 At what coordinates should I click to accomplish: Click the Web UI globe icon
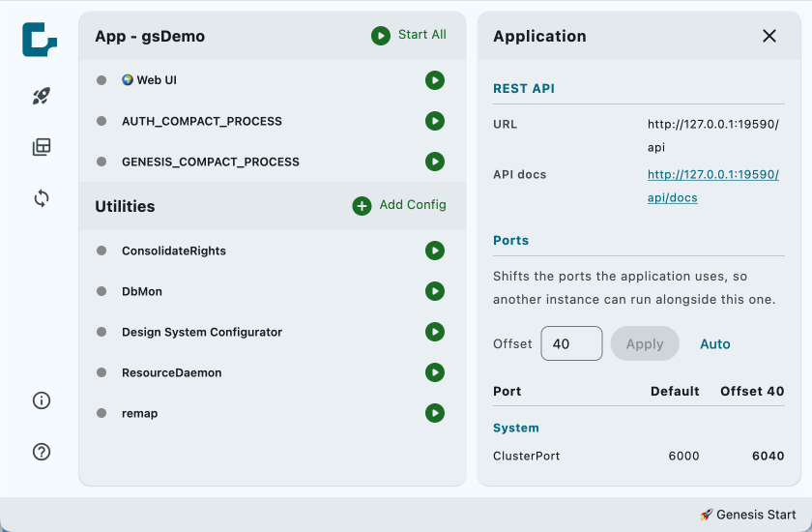tap(128, 79)
